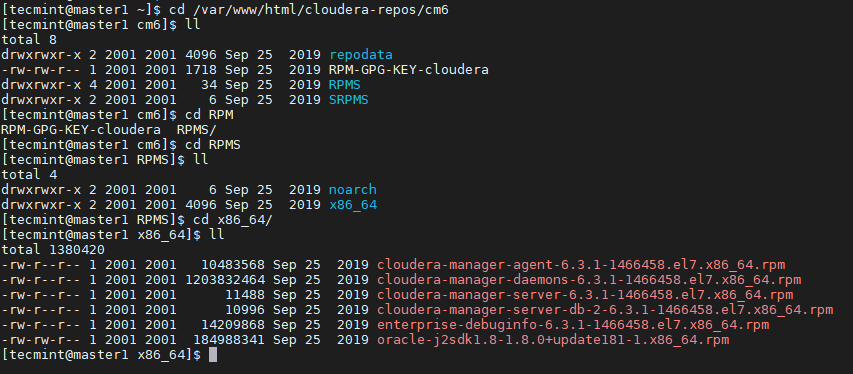Click the SRPMS directory name
This screenshot has width=853, height=374.
click(349, 100)
